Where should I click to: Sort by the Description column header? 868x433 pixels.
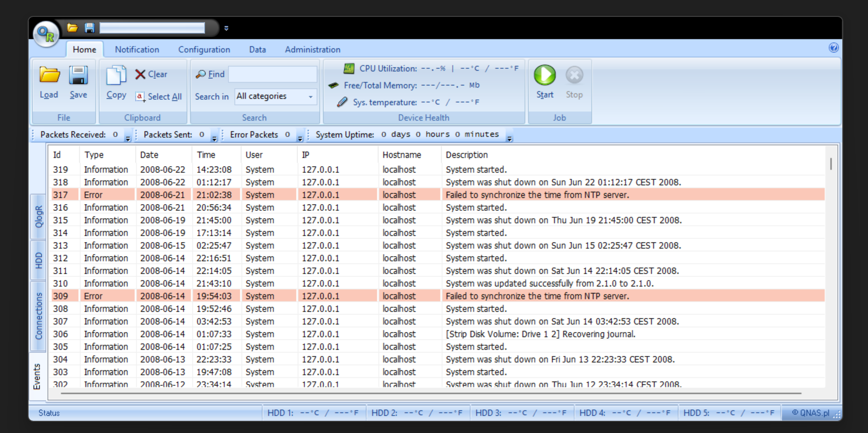(632, 155)
